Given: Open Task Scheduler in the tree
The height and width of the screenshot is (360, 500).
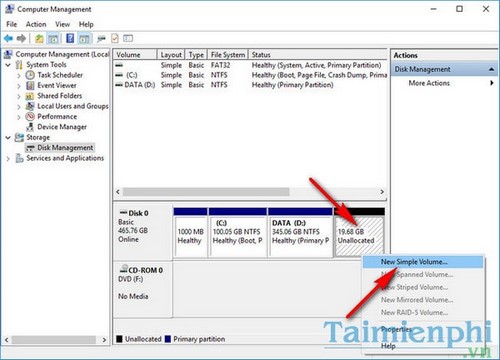Looking at the screenshot, I should (x=60, y=75).
